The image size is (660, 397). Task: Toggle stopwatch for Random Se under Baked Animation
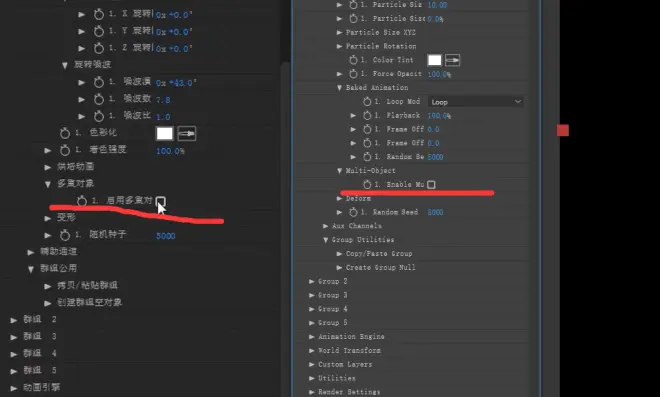pos(367,157)
